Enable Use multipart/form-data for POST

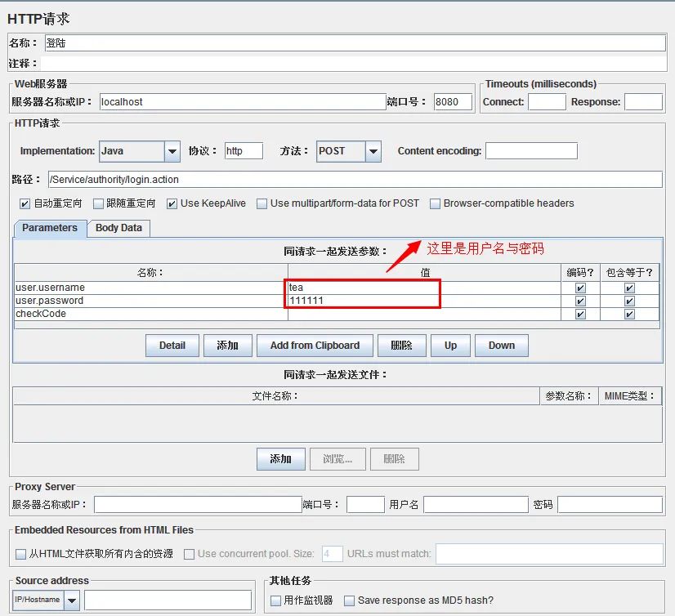click(x=262, y=203)
